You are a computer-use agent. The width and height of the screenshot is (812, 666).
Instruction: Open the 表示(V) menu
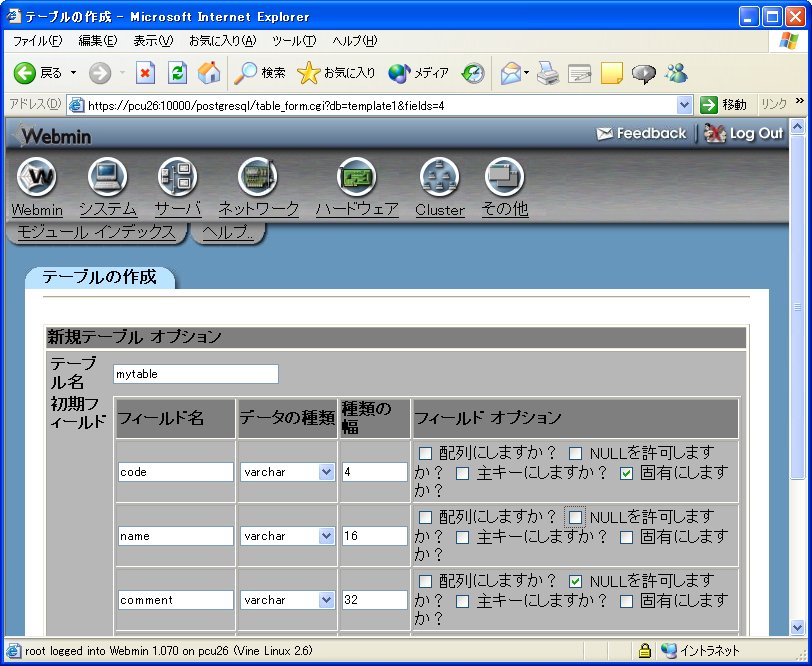(153, 40)
